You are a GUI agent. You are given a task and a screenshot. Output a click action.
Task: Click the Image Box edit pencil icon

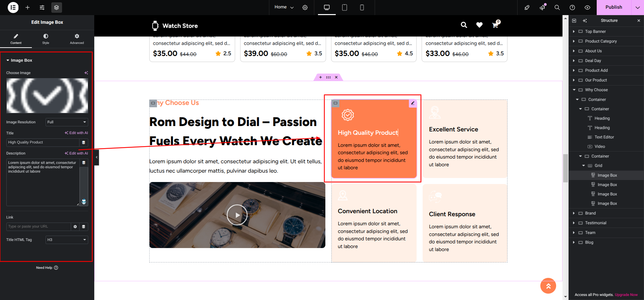[413, 103]
